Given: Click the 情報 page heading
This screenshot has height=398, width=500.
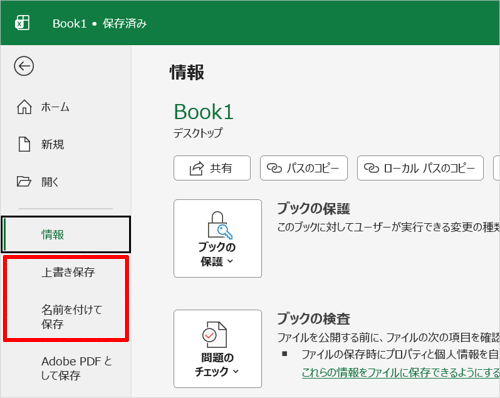Looking at the screenshot, I should click(187, 72).
